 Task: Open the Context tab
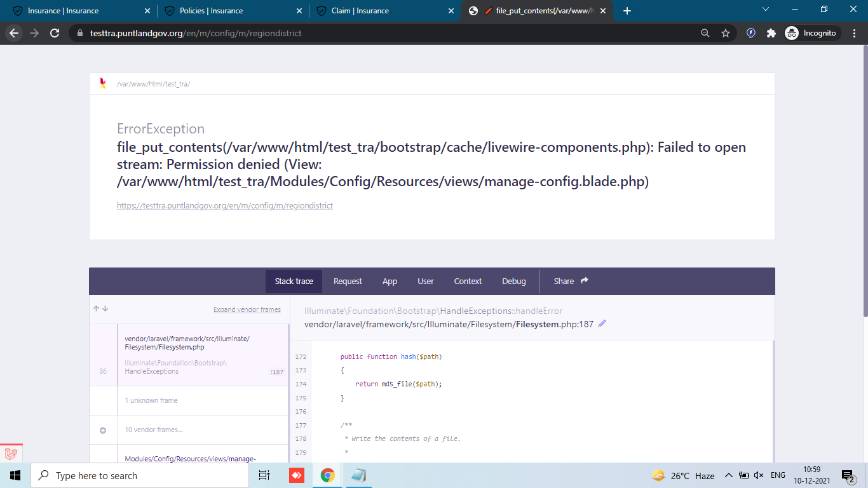468,281
